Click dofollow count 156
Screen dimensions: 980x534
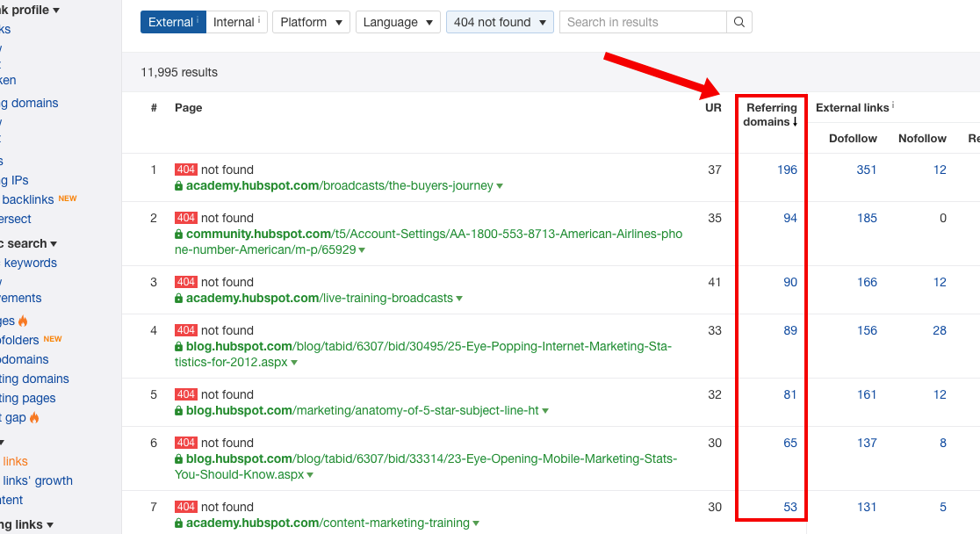tap(867, 331)
